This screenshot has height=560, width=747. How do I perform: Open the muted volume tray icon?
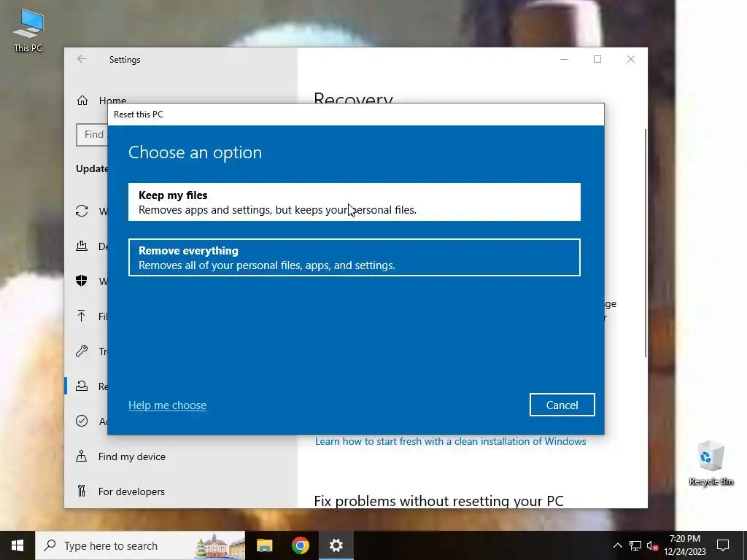[x=653, y=545]
